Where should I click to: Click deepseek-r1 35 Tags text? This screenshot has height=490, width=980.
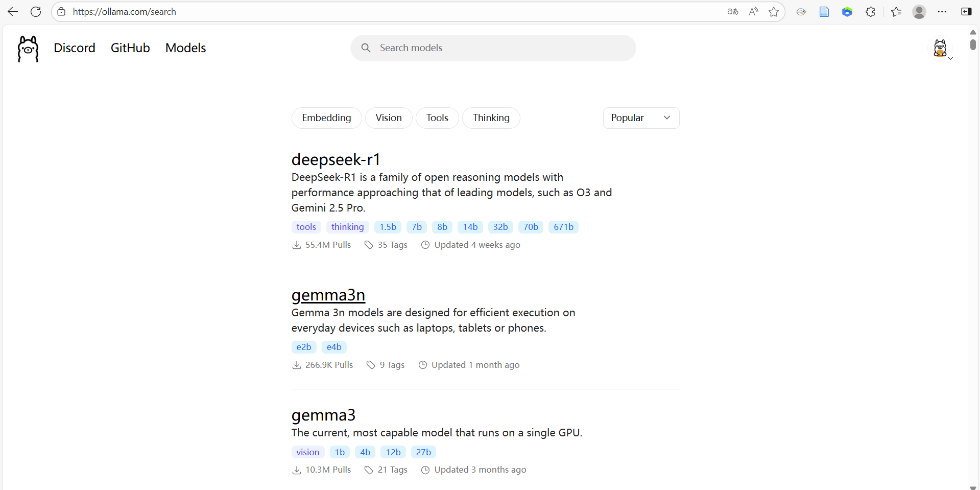393,245
